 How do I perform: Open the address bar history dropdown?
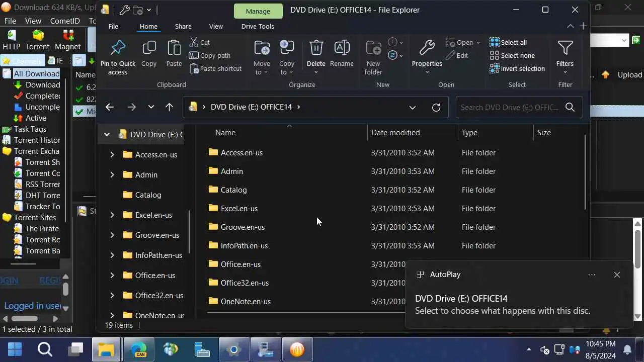(x=413, y=107)
